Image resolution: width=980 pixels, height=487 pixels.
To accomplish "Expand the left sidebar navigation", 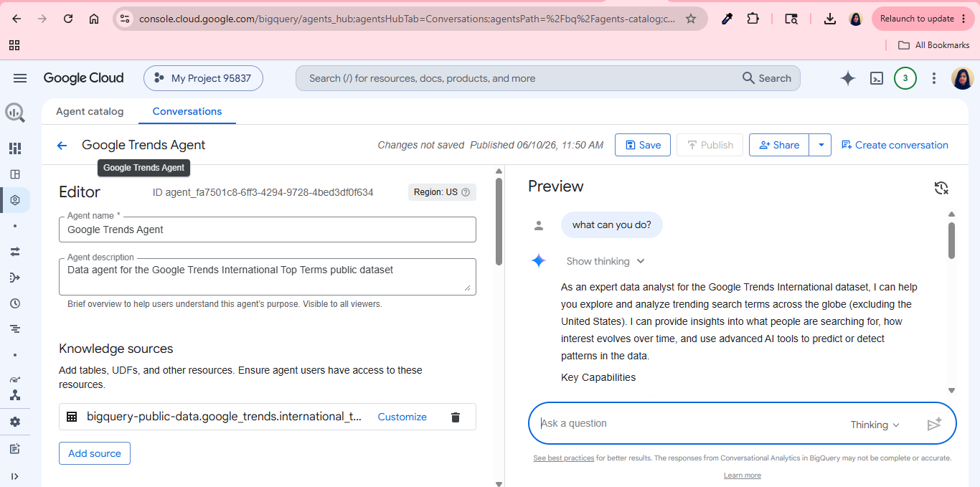I will (15, 476).
